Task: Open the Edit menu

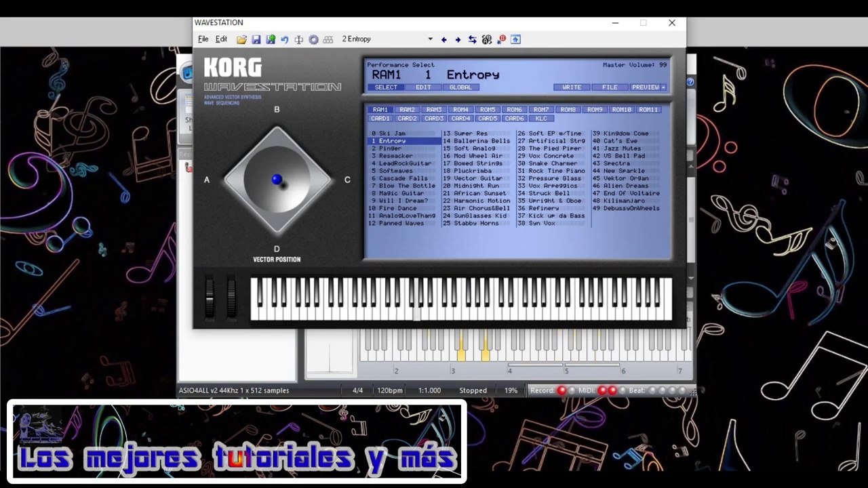Action: (221, 39)
